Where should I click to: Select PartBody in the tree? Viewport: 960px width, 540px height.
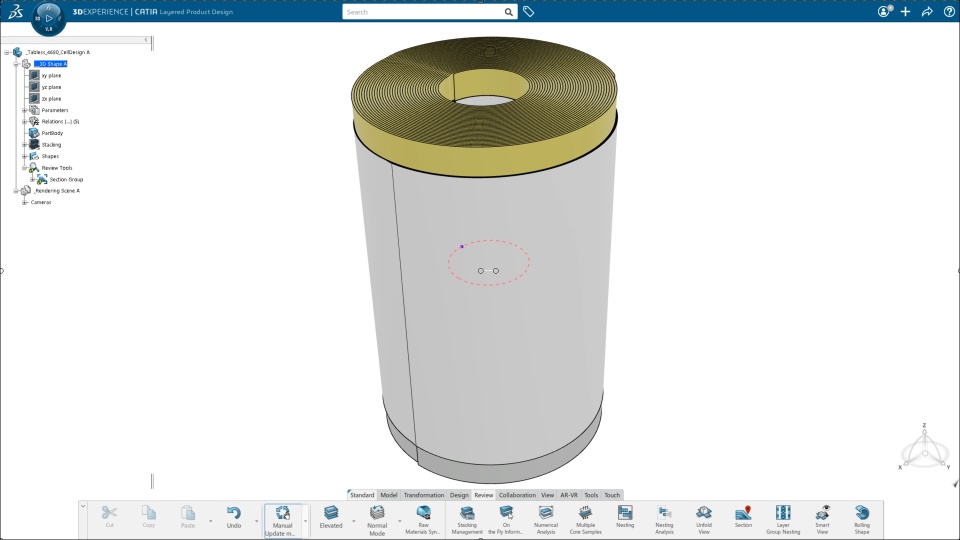(52, 133)
